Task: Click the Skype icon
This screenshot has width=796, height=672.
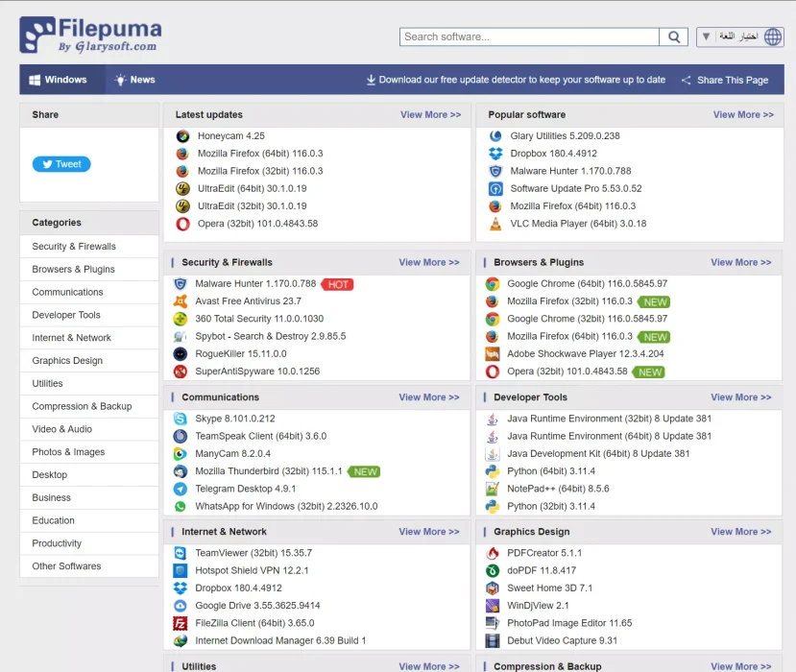Action: 181,419
